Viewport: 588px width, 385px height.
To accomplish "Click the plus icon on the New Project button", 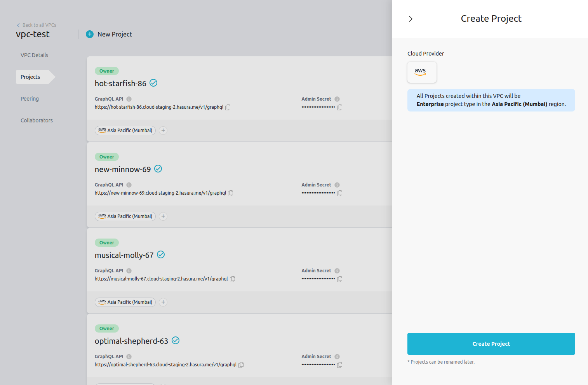I will [x=90, y=34].
